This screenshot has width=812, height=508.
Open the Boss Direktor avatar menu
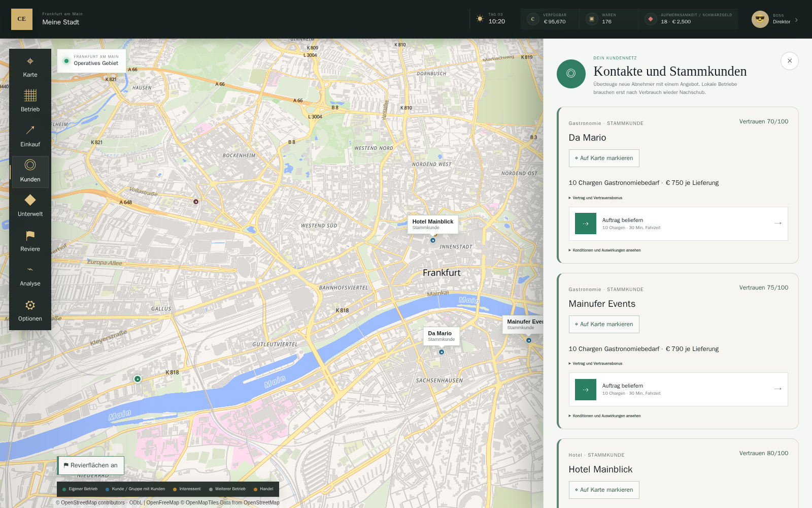tap(775, 19)
